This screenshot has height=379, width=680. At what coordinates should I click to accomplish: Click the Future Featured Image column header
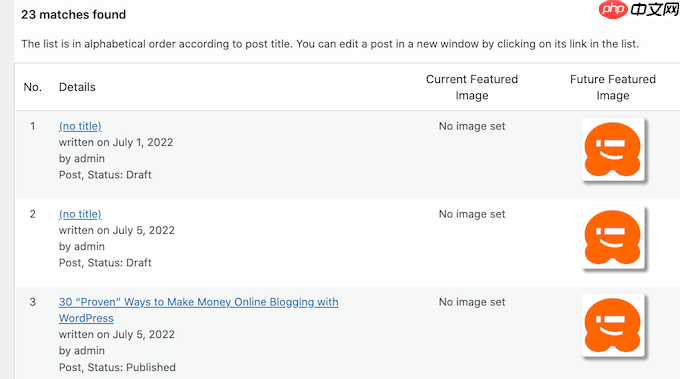click(x=613, y=87)
